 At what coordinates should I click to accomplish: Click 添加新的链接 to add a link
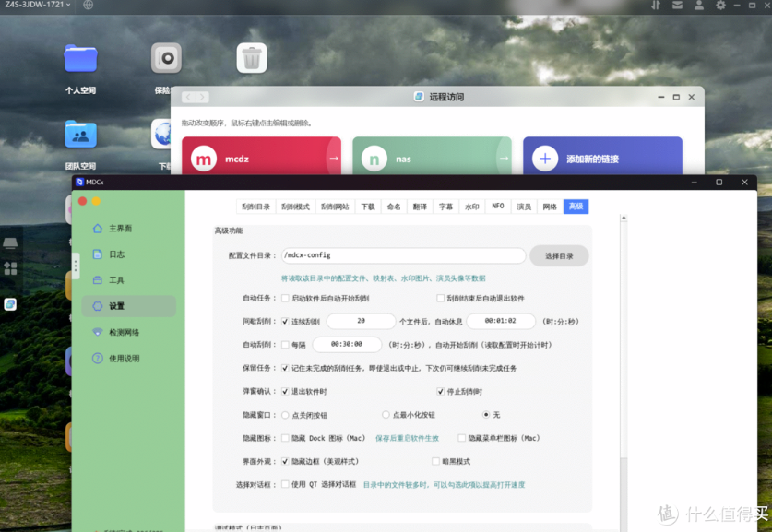pos(602,156)
